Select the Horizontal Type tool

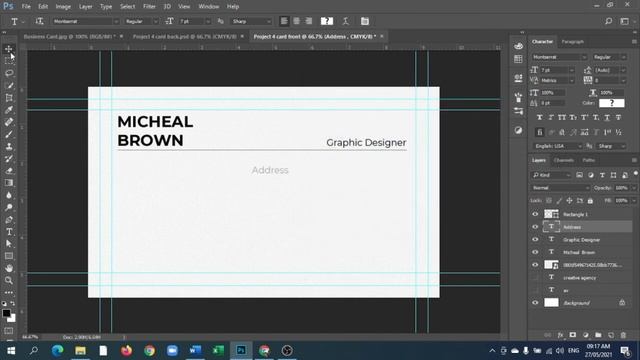[9, 232]
